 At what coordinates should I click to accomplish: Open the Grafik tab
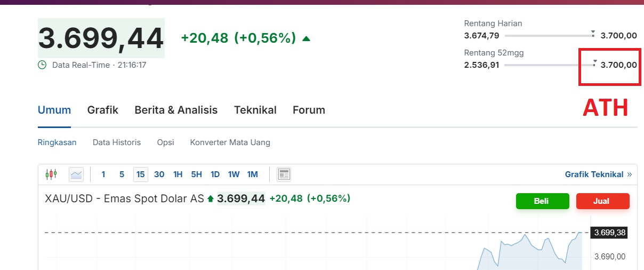tap(103, 110)
